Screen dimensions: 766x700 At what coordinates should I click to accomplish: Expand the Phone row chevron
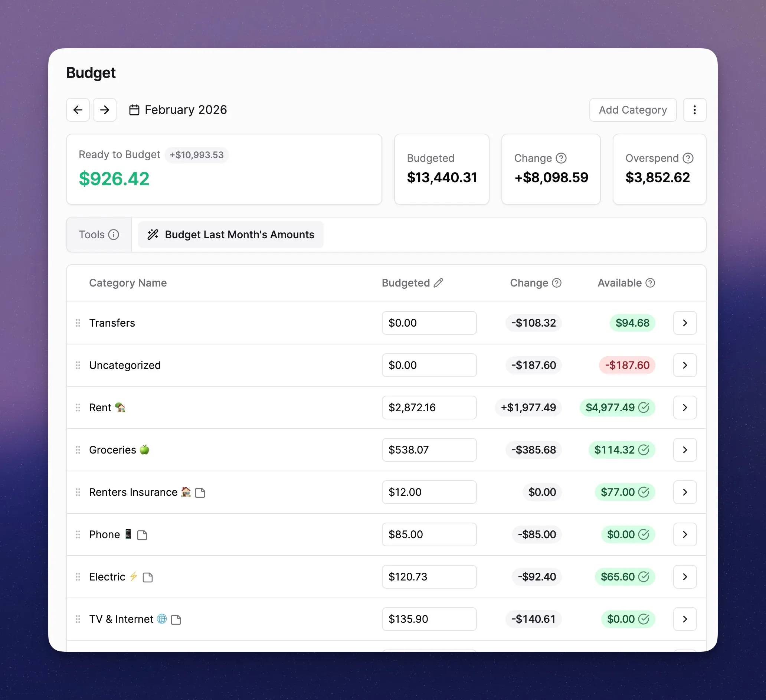[685, 534]
